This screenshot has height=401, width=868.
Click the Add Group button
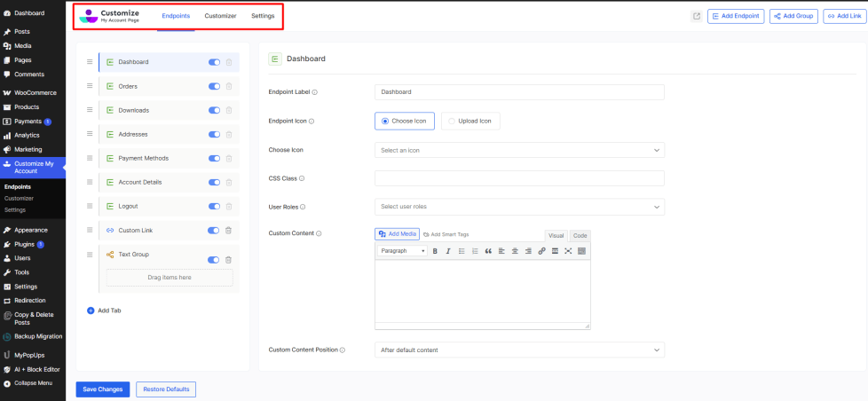[x=793, y=16]
